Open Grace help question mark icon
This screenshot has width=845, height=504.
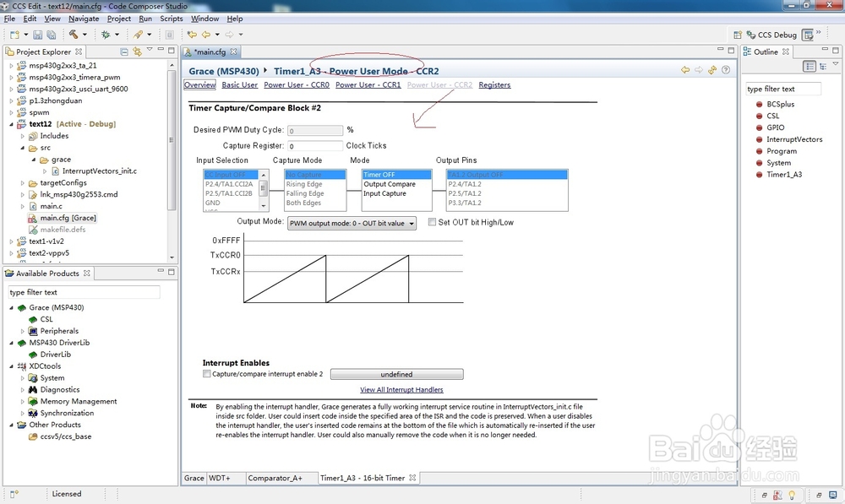(x=726, y=70)
